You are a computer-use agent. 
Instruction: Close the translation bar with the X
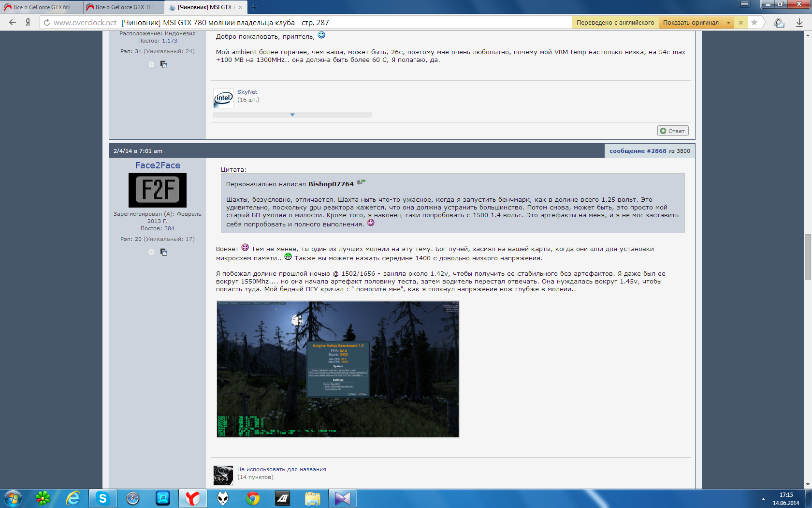740,23
